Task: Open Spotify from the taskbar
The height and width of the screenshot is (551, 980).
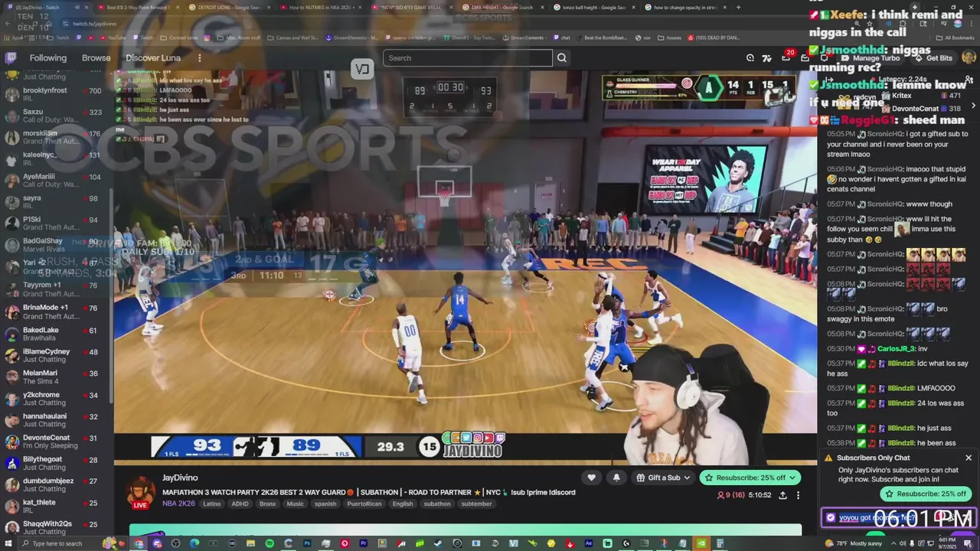Action: point(269,543)
